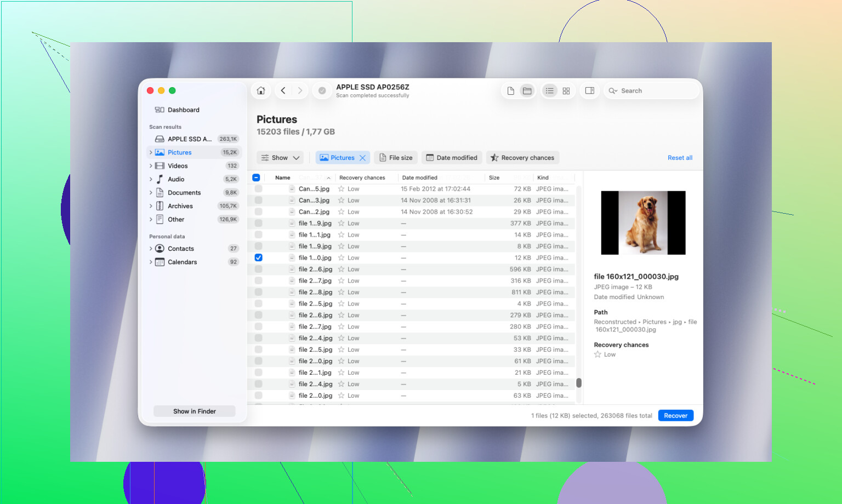Click the Other category icon in sidebar
Image resolution: width=842 pixels, height=504 pixels.
tap(160, 219)
